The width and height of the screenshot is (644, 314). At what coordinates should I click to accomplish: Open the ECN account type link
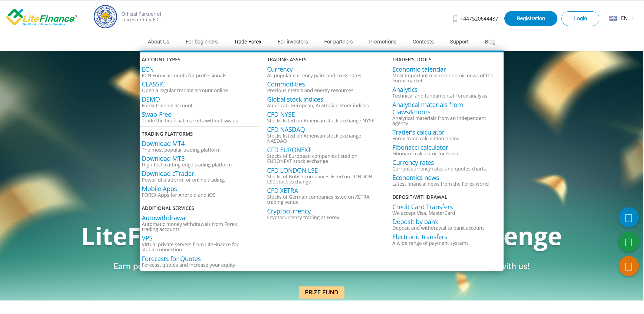[148, 69]
